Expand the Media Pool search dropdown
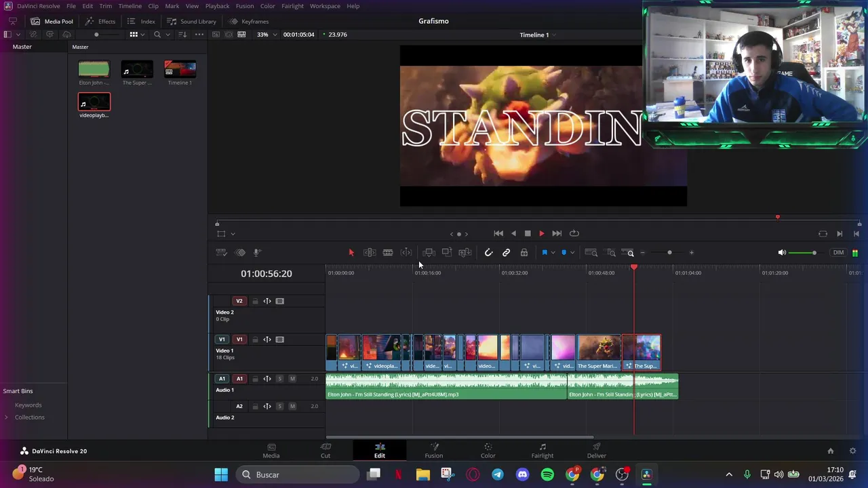Viewport: 868px width, 488px height. [x=168, y=35]
